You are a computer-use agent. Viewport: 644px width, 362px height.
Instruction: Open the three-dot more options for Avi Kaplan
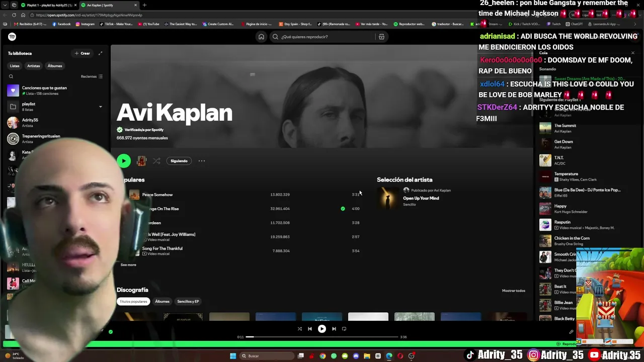pos(202,161)
